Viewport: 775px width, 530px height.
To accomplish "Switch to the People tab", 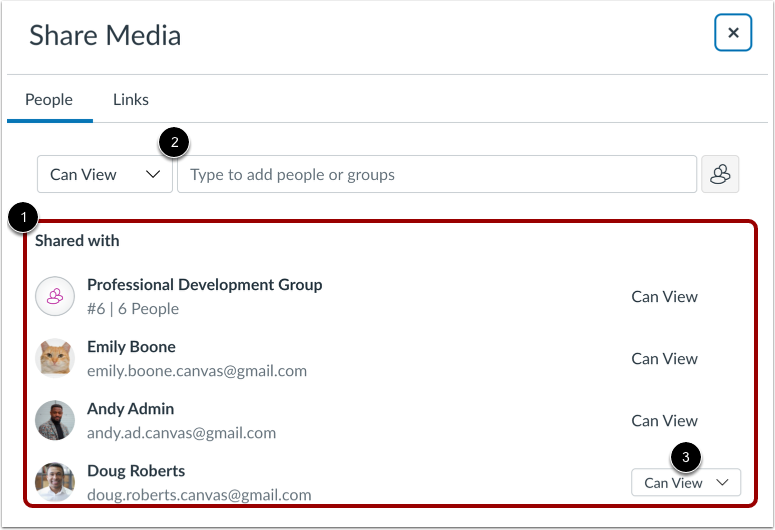I will [x=49, y=100].
